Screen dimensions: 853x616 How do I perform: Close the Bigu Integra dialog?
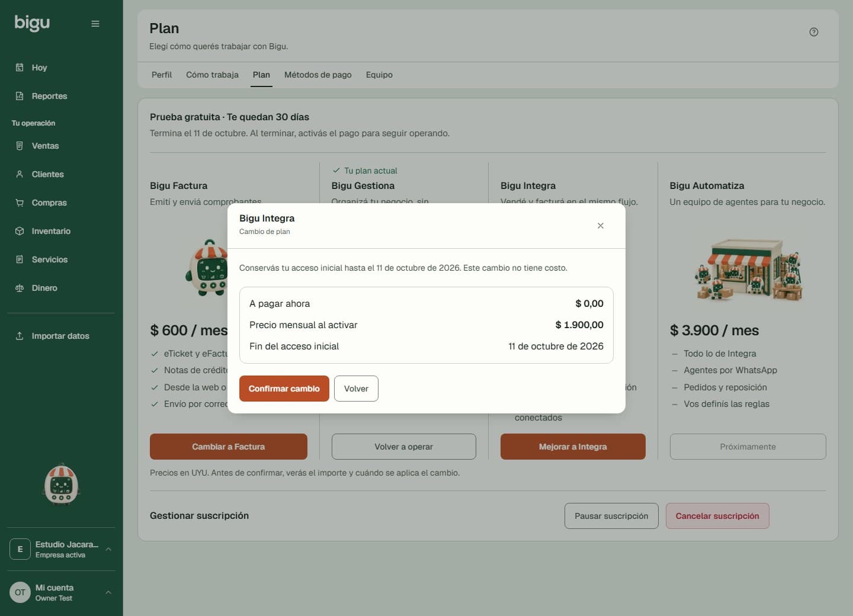(x=601, y=226)
